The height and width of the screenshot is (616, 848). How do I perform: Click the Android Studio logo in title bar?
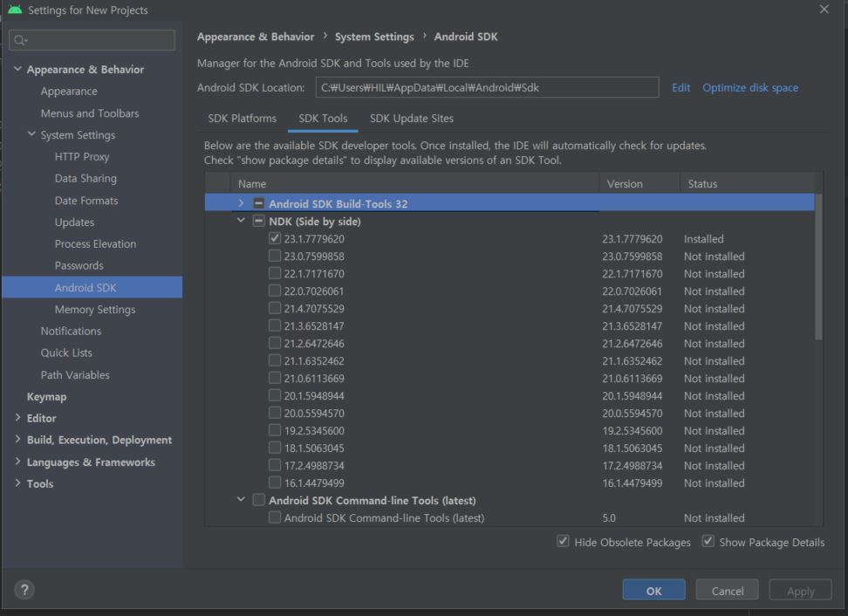pyautogui.click(x=15, y=10)
